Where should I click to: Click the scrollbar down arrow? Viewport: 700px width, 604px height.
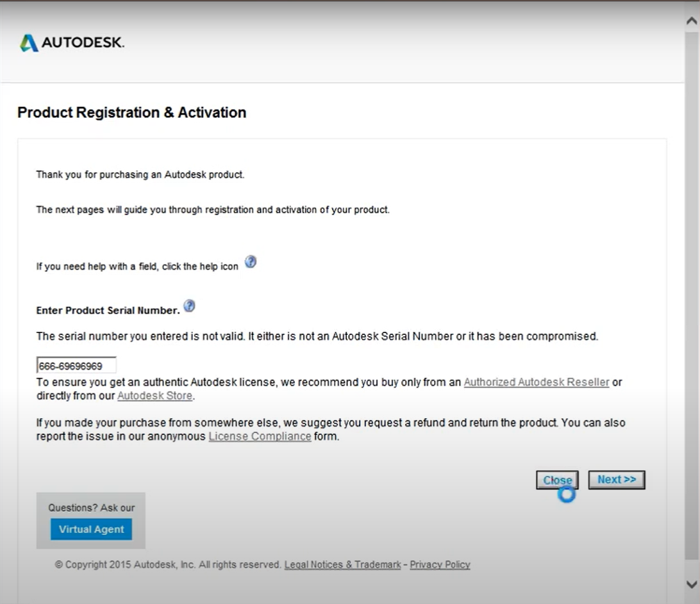(692, 584)
